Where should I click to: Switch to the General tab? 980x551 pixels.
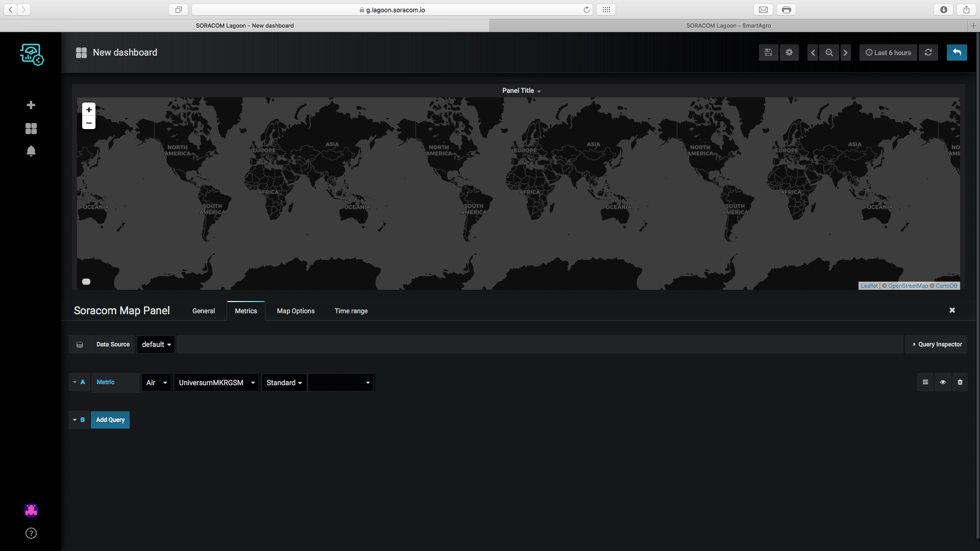point(203,311)
